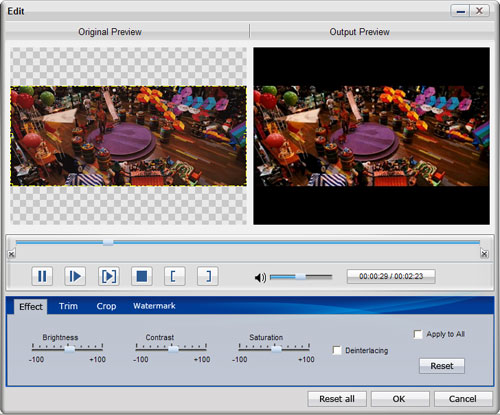Viewport: 500px width, 415px height.
Task: Mute the speaker volume icon
Action: click(x=260, y=277)
